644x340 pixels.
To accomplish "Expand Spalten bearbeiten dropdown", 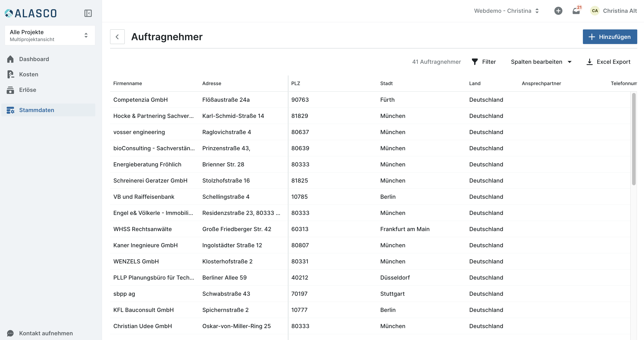I will (x=541, y=62).
